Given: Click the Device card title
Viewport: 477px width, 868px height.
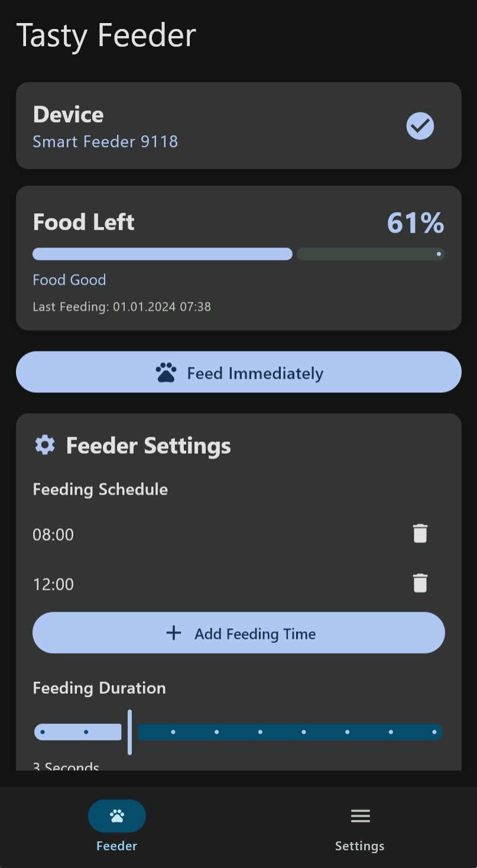Looking at the screenshot, I should click(69, 115).
